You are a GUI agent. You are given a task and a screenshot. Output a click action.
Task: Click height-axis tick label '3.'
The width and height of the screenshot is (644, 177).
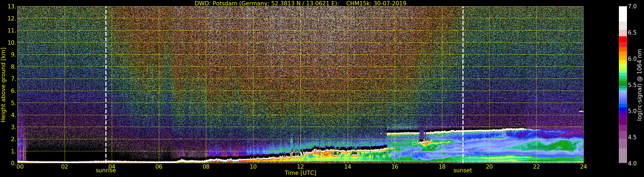tap(13, 127)
